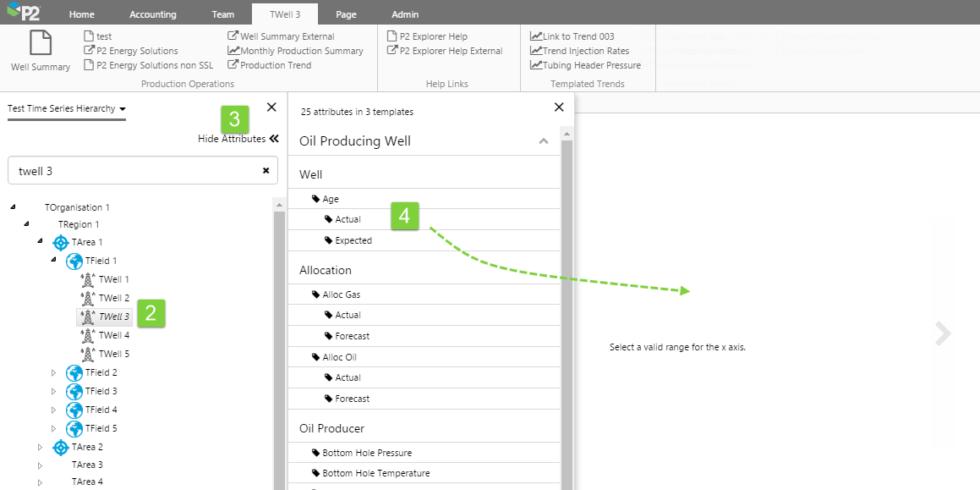
Task: Switch to the Accounting tab
Action: pos(153,14)
